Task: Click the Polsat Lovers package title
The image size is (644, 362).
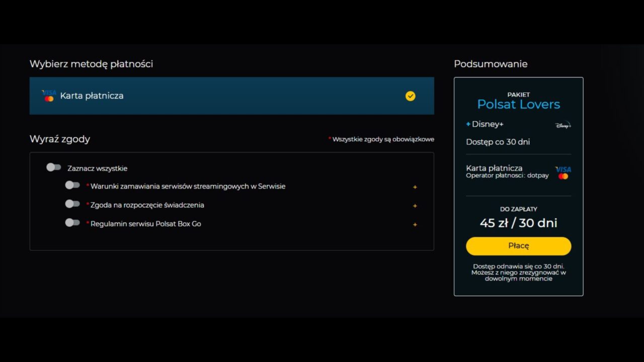Action: pos(518,104)
